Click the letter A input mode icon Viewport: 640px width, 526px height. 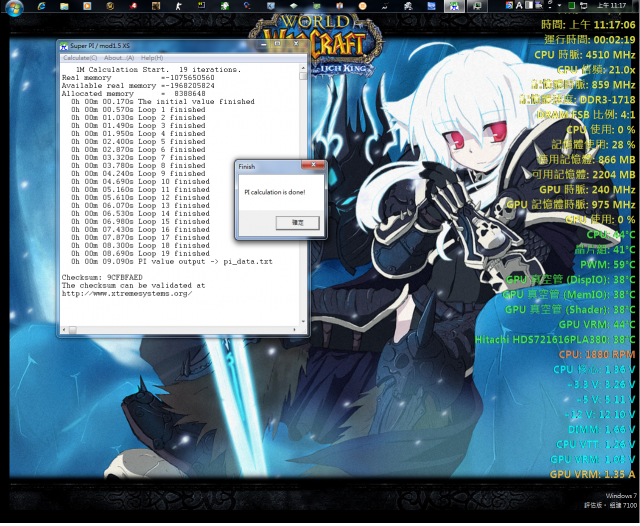[519, 5]
